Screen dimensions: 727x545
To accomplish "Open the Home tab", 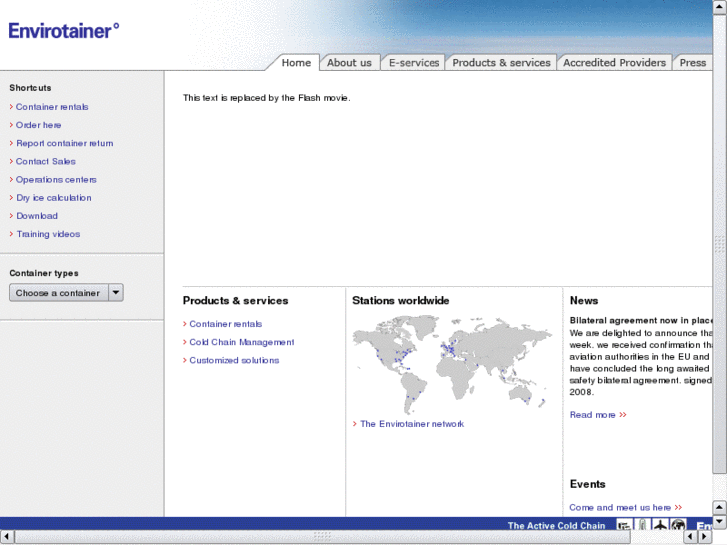I will pyautogui.click(x=296, y=63).
